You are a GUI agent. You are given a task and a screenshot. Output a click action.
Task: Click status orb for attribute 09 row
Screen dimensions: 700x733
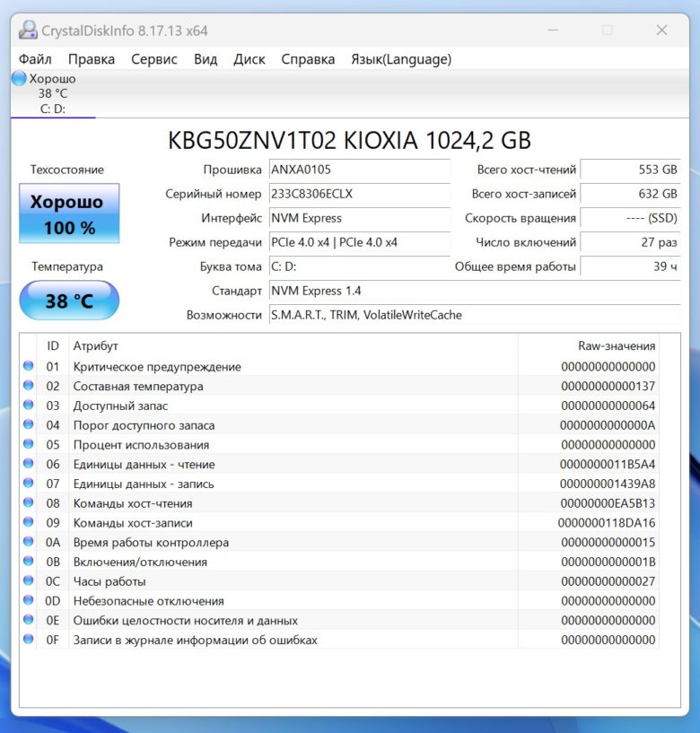click(29, 521)
